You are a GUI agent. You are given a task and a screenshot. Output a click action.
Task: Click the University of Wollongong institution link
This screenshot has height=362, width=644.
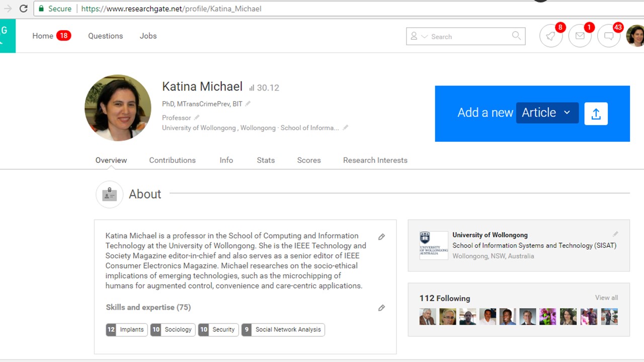point(490,235)
